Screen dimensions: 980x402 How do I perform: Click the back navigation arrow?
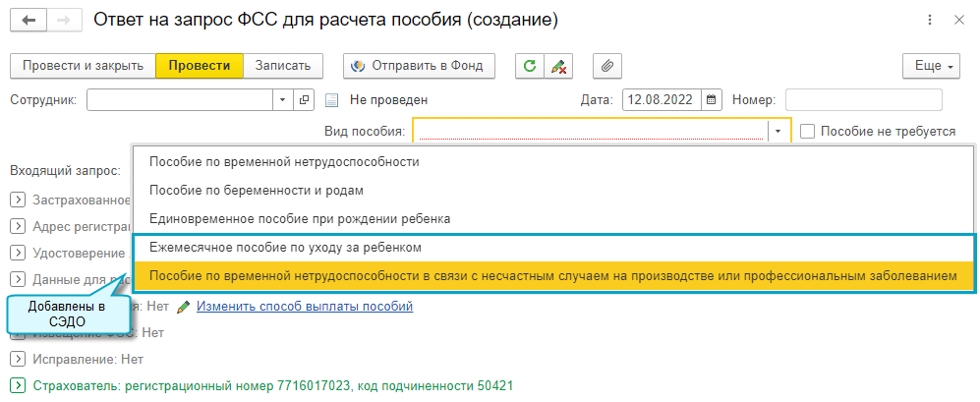tap(30, 20)
